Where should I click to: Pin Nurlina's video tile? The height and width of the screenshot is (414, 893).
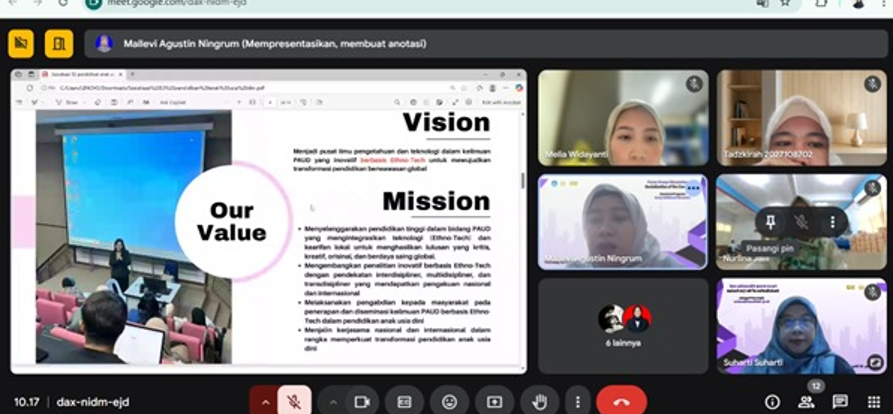(770, 221)
